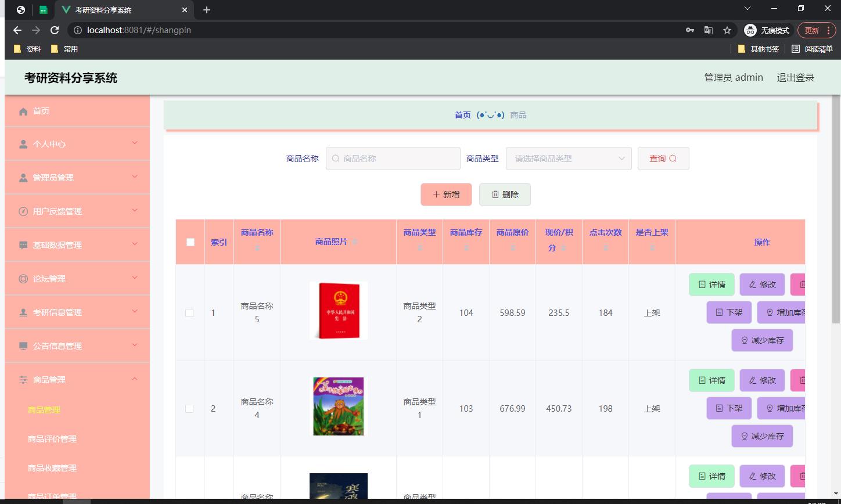
Task: Click the red constitution book thumbnail
Action: (x=339, y=311)
